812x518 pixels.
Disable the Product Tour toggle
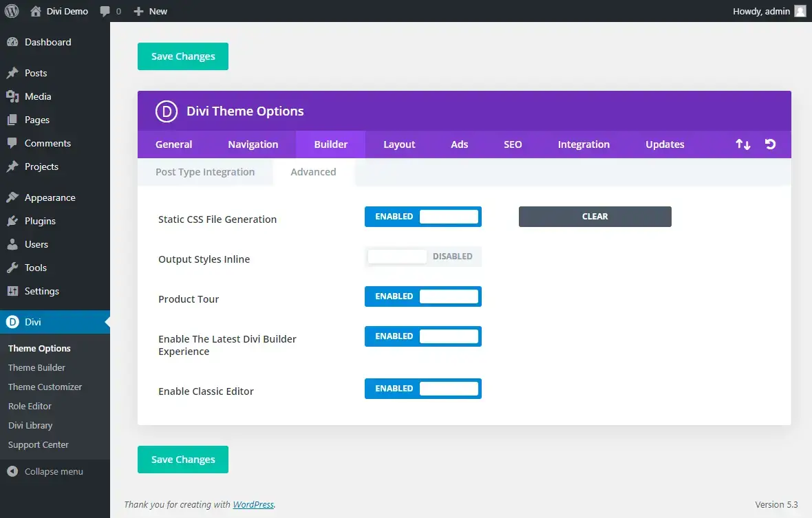[x=423, y=296]
